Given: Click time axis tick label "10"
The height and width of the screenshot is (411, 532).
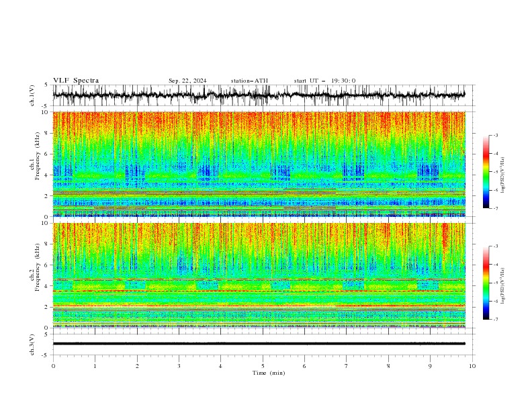Looking at the screenshot, I should 472,366.
